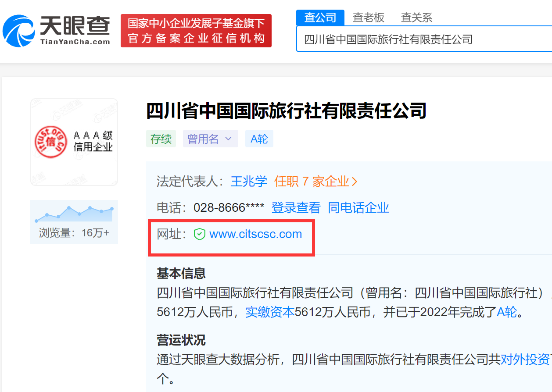552x392 pixels.
Task: Switch to the 查关系 tab
Action: click(416, 18)
